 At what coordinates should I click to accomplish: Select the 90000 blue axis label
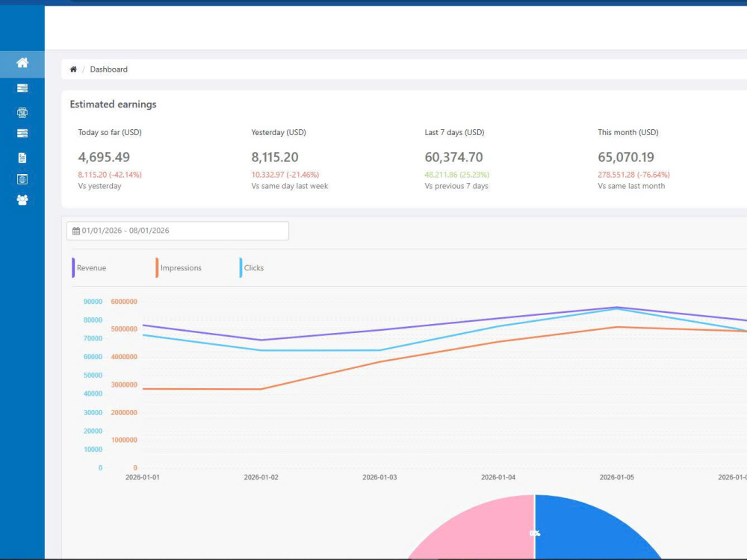coord(93,302)
